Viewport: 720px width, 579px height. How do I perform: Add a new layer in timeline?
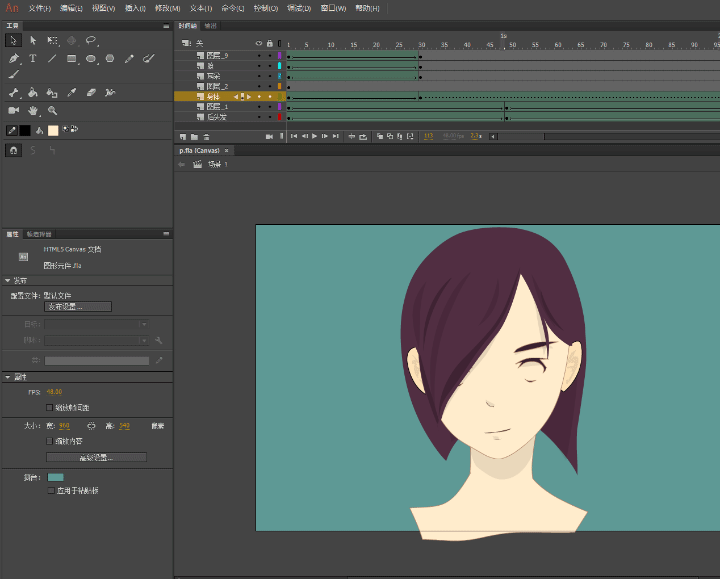pyautogui.click(x=183, y=137)
